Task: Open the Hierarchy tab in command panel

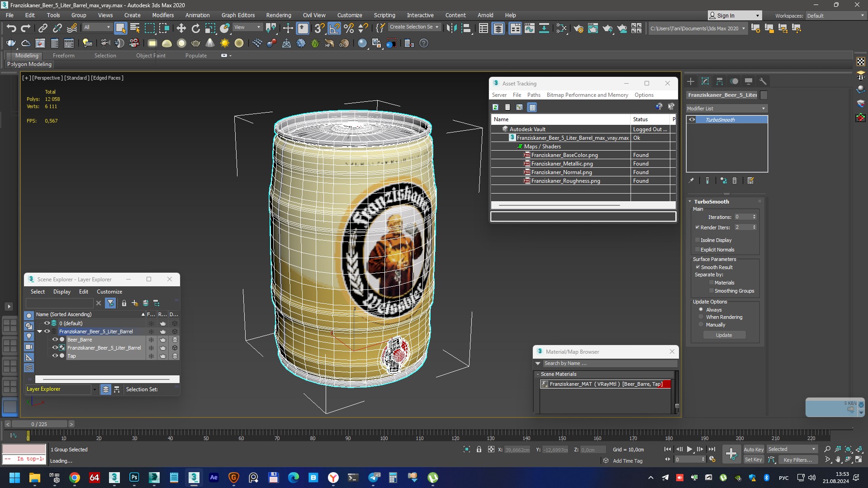Action: click(x=720, y=81)
